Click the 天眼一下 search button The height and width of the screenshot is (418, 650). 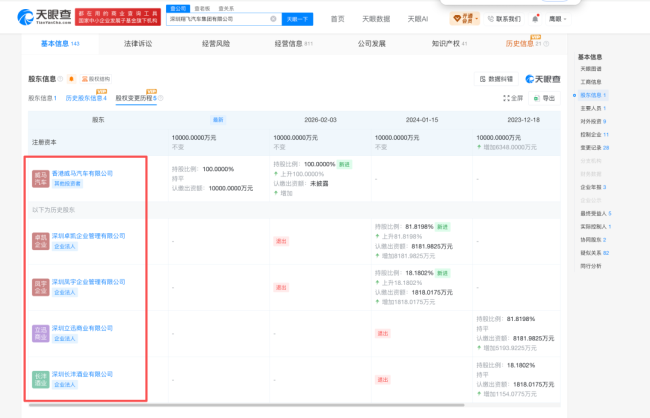[297, 19]
